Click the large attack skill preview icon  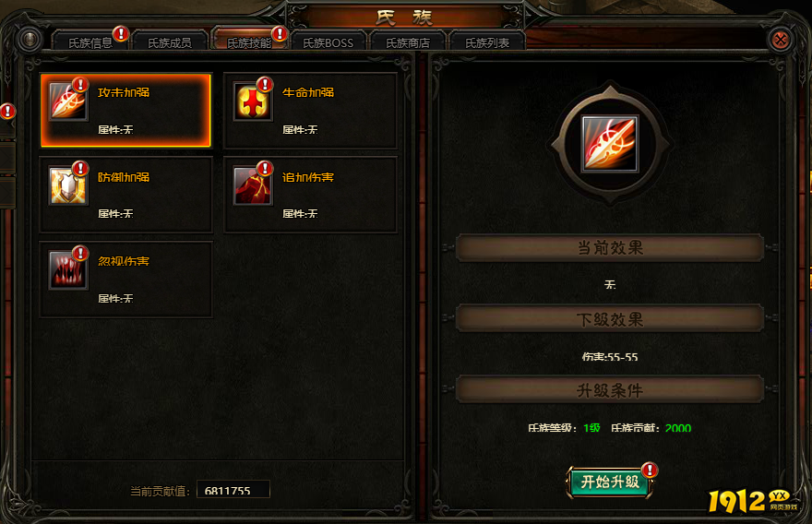coord(610,143)
